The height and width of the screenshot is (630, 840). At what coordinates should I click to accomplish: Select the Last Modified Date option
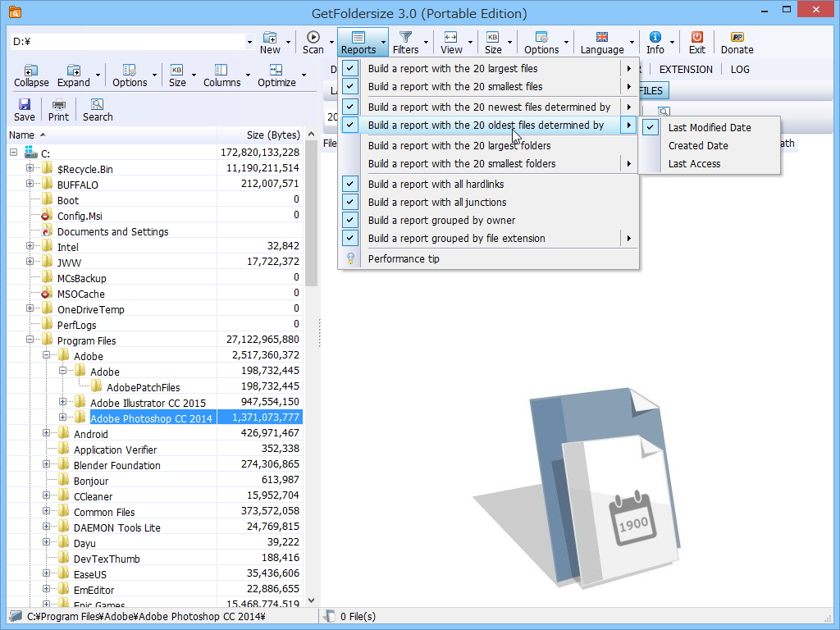[x=710, y=127]
